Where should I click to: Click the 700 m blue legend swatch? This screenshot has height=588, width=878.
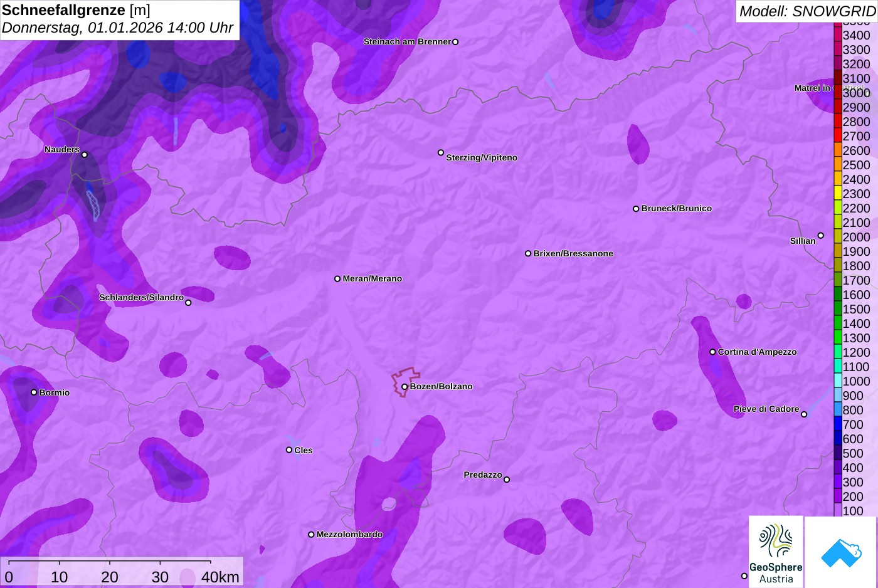838,424
